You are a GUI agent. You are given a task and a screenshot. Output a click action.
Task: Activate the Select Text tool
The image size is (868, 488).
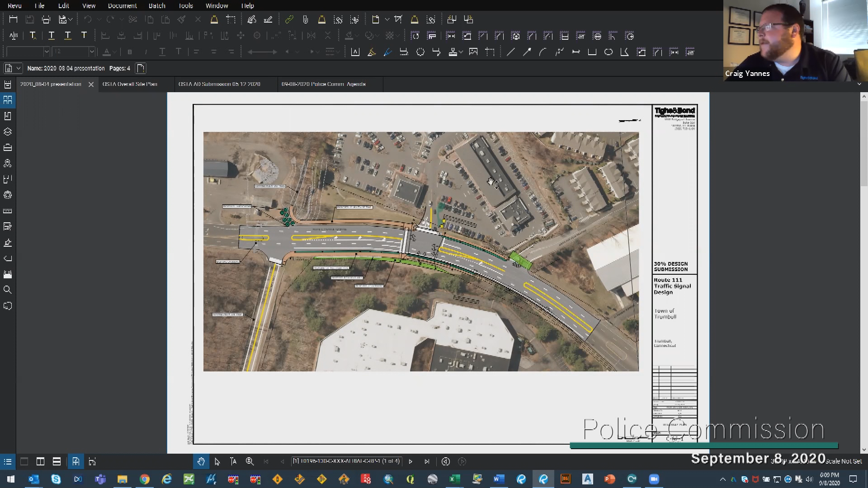233,461
